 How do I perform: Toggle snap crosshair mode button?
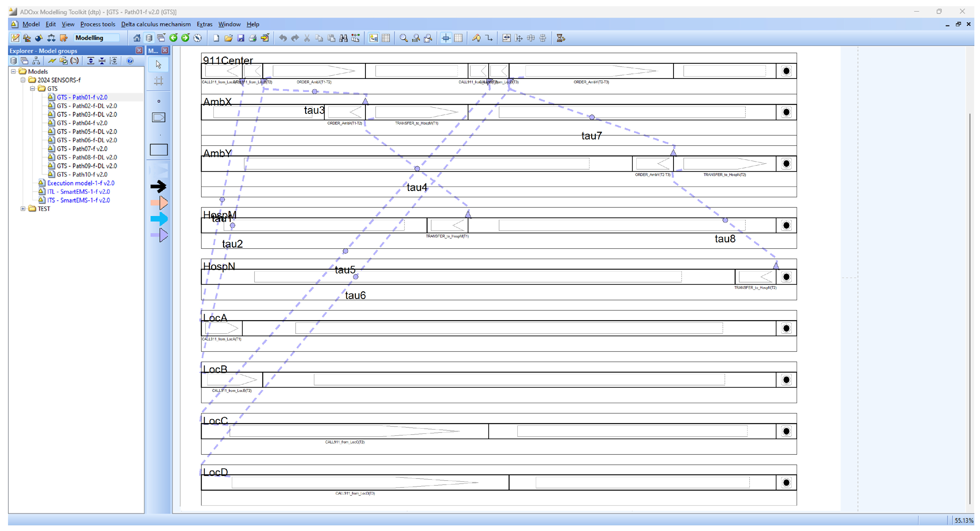tap(446, 38)
